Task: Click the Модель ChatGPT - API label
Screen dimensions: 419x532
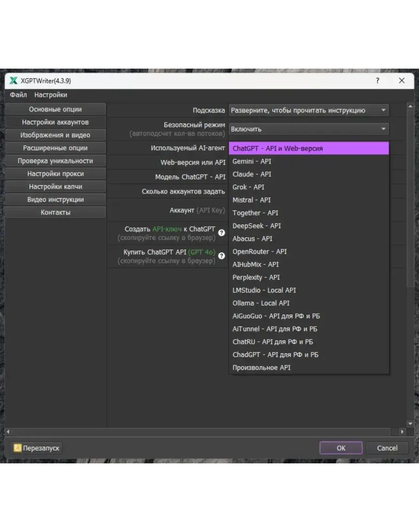Action: click(x=190, y=177)
